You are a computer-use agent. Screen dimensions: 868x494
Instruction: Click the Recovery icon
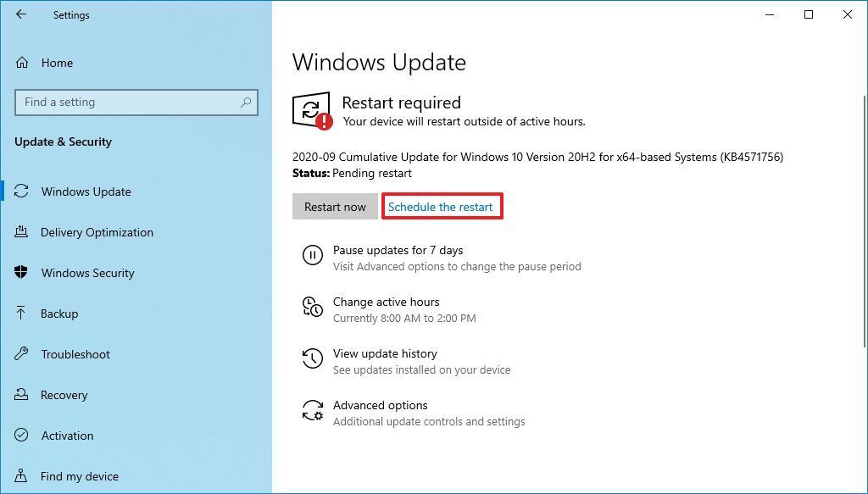[x=21, y=394]
